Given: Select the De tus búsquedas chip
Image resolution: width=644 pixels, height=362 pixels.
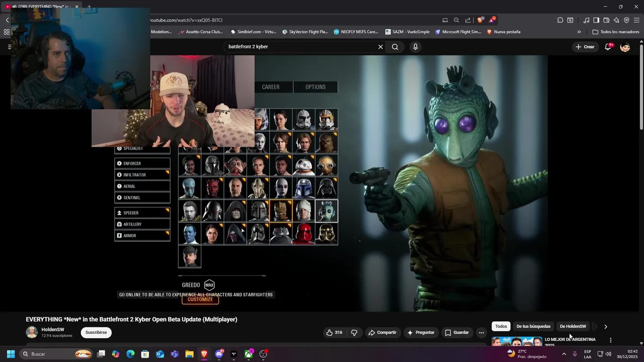Looking at the screenshot, I should pyautogui.click(x=533, y=326).
